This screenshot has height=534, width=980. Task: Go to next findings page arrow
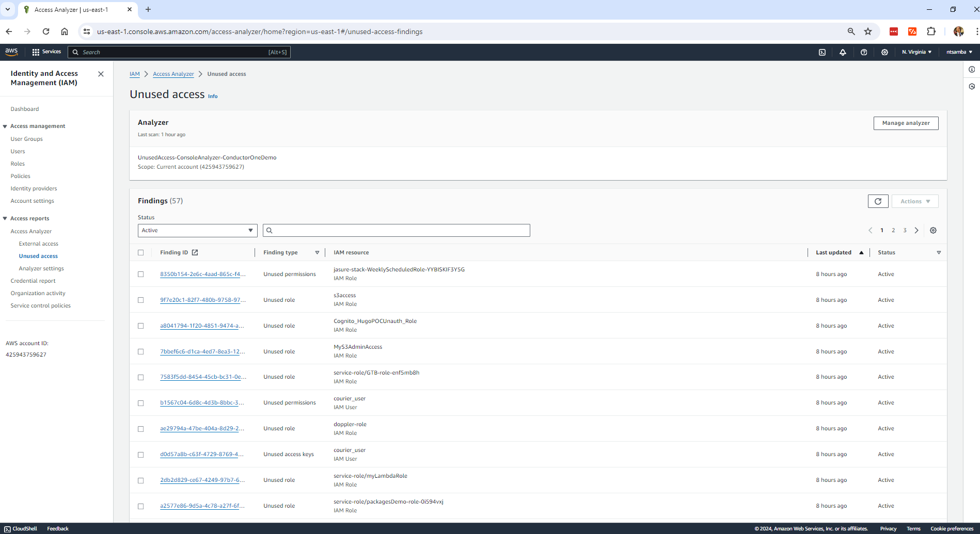point(916,231)
